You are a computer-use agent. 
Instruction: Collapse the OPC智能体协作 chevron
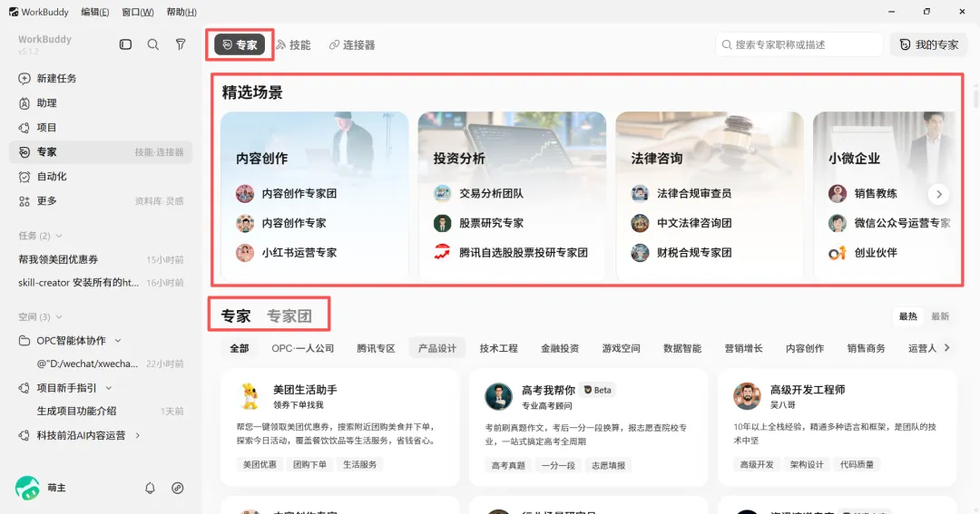tap(117, 341)
